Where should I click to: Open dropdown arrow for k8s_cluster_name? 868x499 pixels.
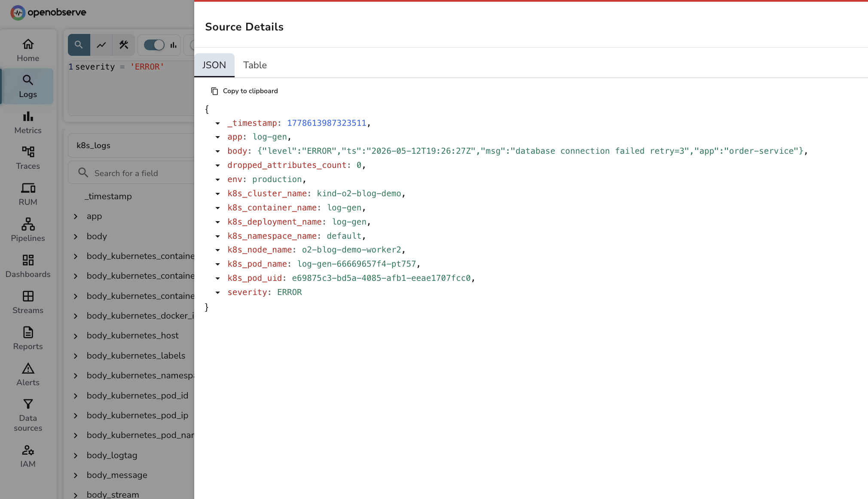click(x=218, y=194)
